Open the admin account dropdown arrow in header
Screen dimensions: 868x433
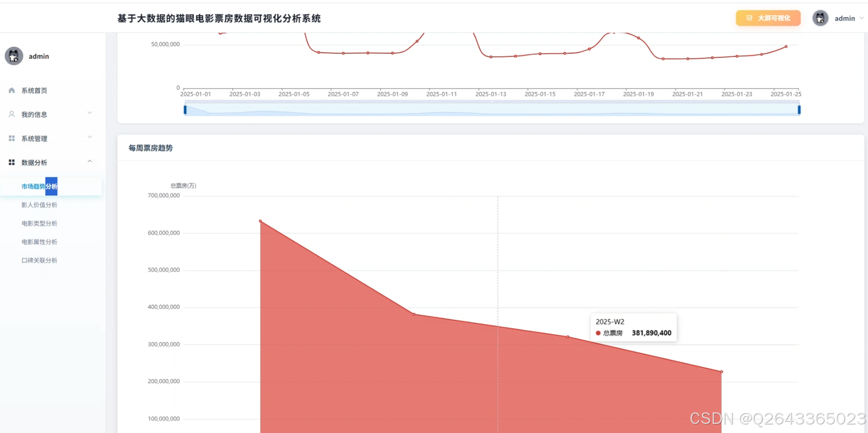point(861,18)
